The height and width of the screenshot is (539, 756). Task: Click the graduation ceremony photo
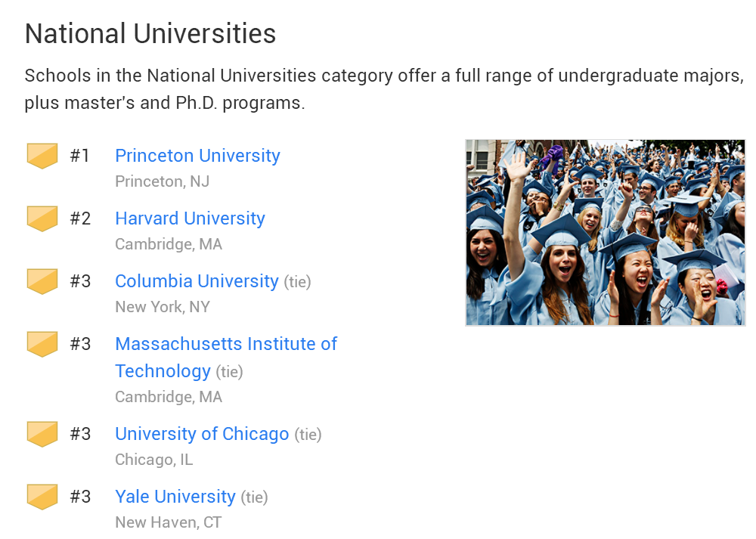click(x=606, y=232)
